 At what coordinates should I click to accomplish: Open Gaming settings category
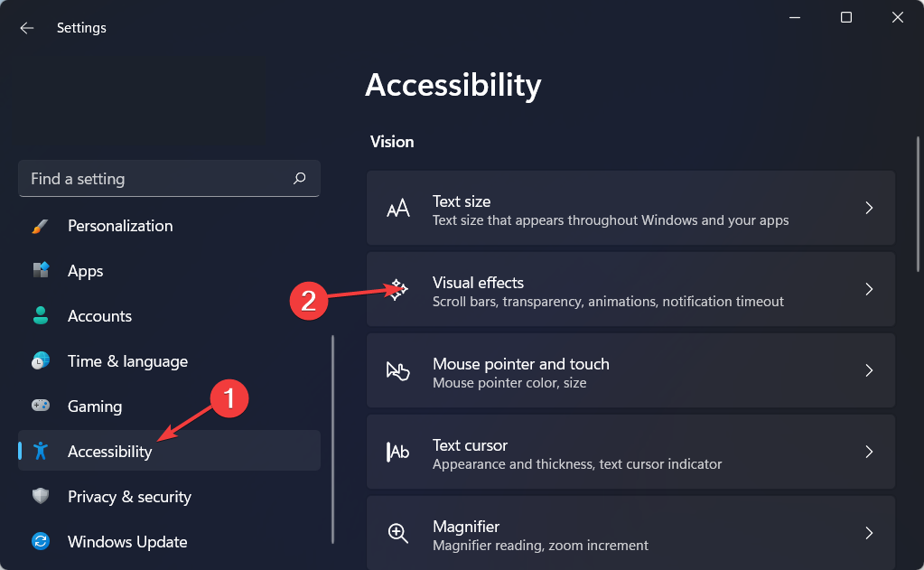pyautogui.click(x=169, y=406)
